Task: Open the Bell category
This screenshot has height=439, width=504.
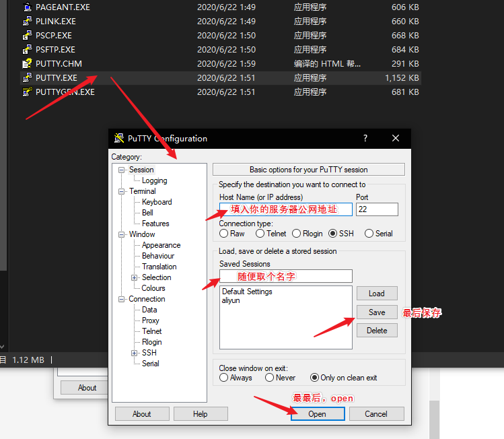Action: (x=147, y=213)
